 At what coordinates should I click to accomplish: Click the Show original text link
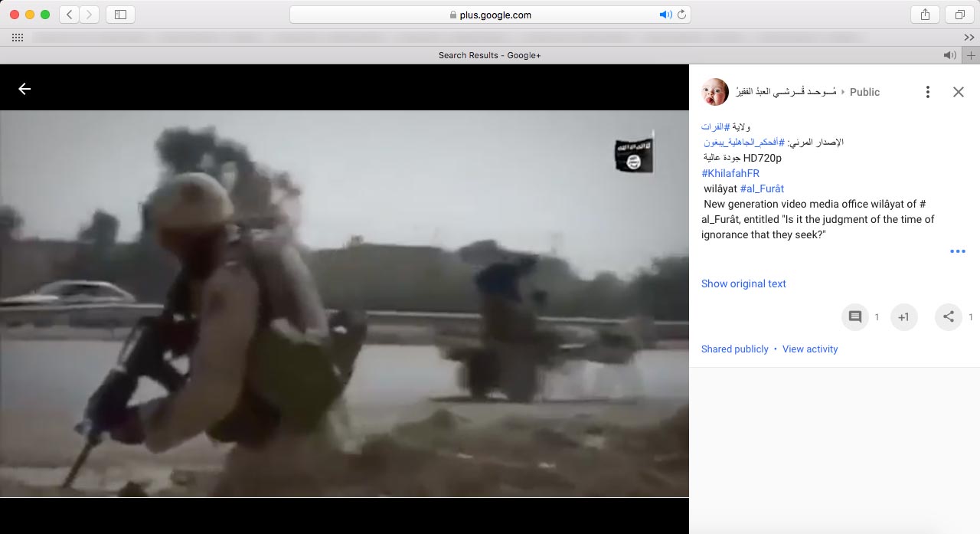[743, 283]
